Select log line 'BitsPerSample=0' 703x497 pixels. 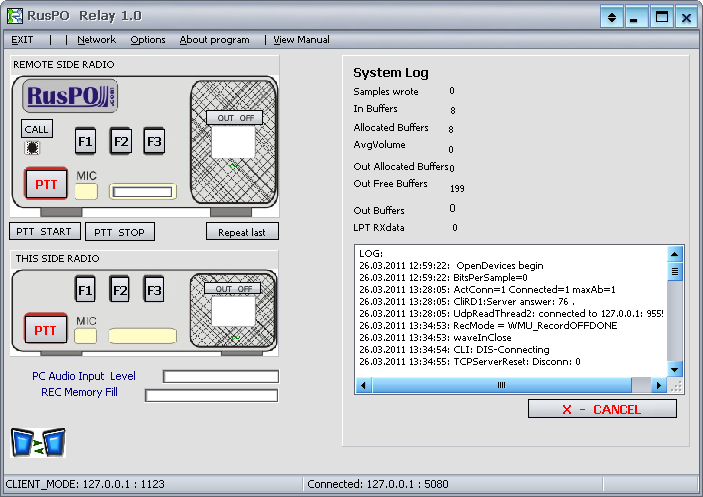coord(443,278)
